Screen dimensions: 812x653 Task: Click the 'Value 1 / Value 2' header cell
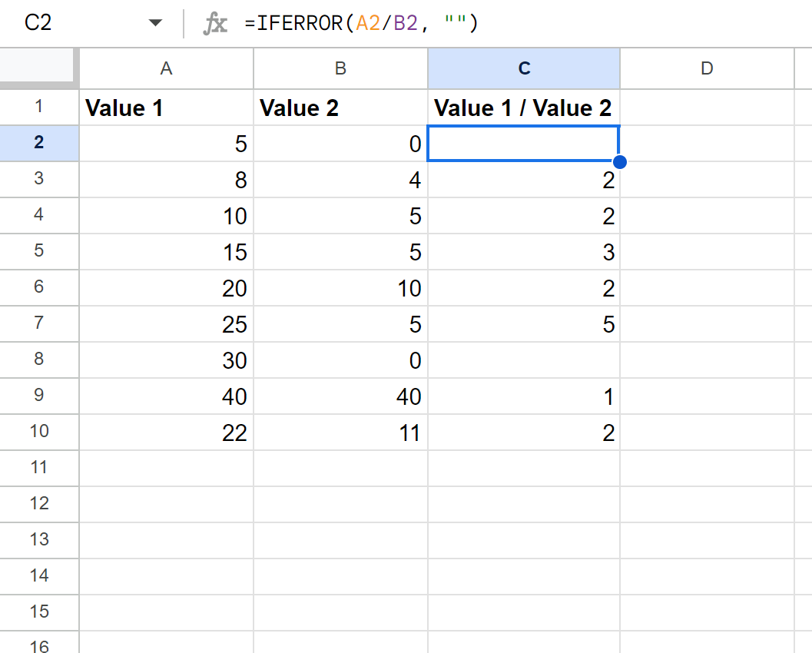[524, 108]
